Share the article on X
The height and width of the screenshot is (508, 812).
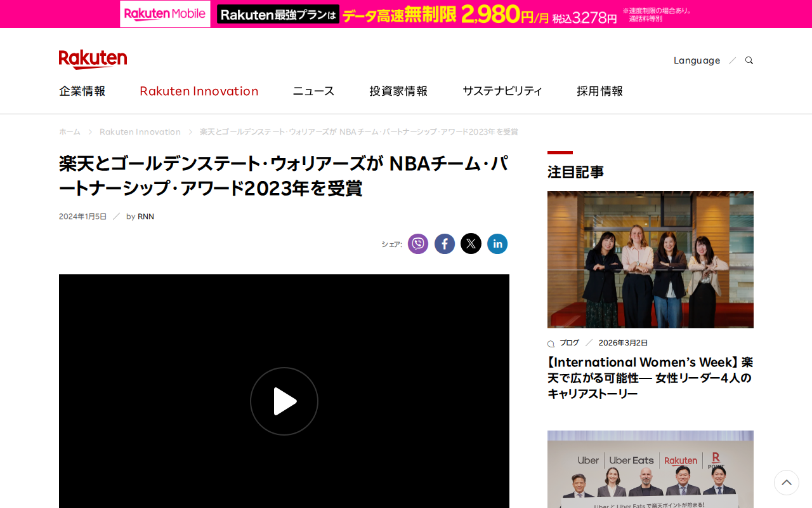(471, 244)
